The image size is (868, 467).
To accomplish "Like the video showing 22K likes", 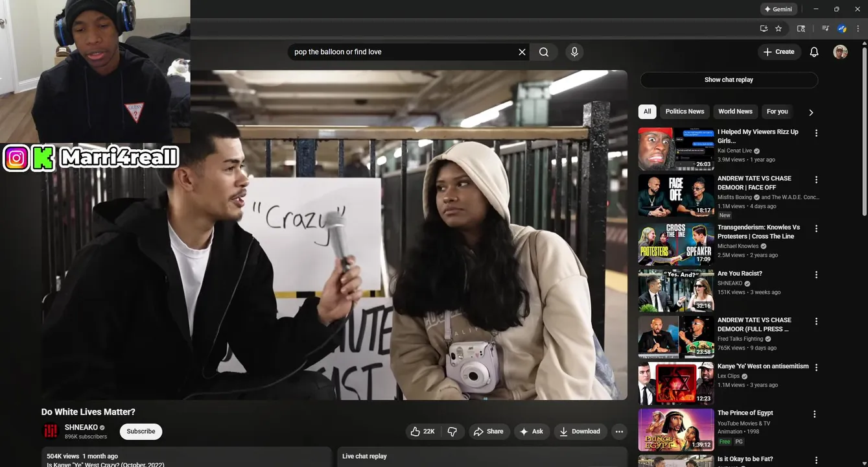I will coord(423,431).
